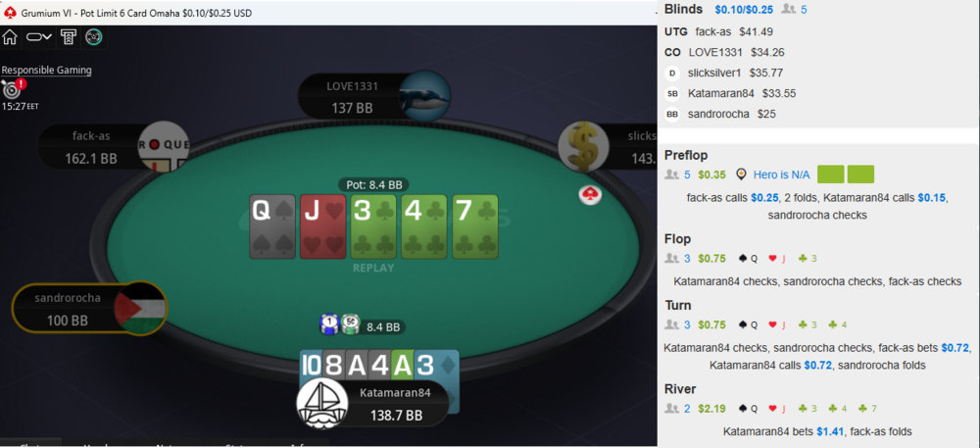Screen dimensions: 980x448
Task: Click Katamaran84's sailboat avatar
Action: click(x=321, y=403)
